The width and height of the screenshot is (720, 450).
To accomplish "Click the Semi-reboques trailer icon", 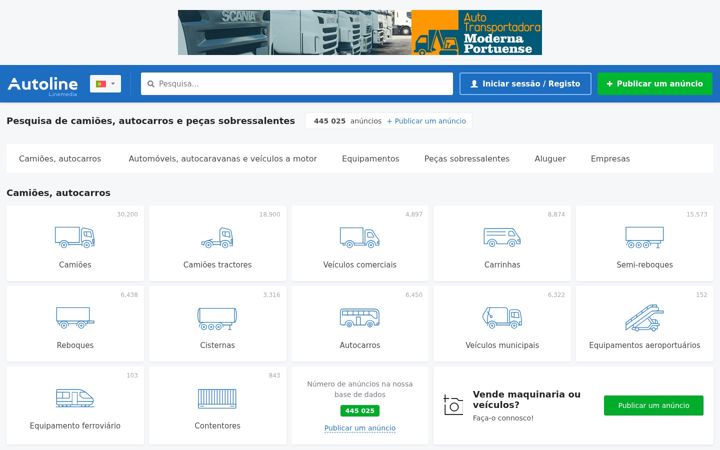I will tap(644, 237).
